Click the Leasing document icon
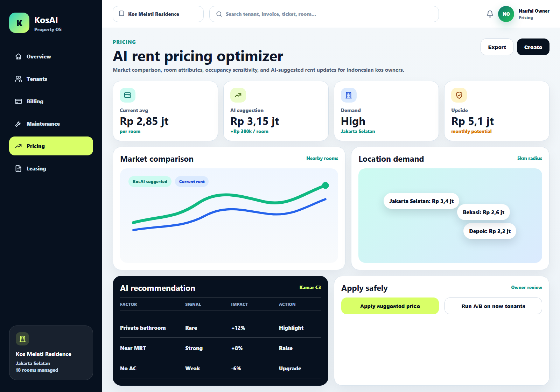The width and height of the screenshot is (560, 392). 19,169
